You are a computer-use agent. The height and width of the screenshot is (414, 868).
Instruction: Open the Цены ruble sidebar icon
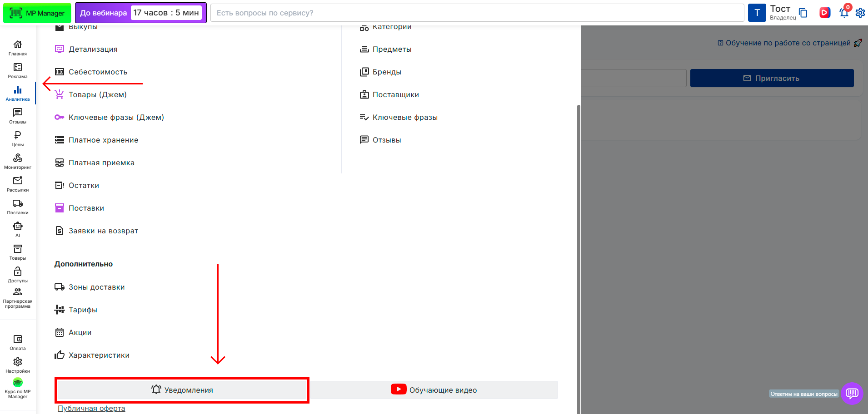point(18,138)
